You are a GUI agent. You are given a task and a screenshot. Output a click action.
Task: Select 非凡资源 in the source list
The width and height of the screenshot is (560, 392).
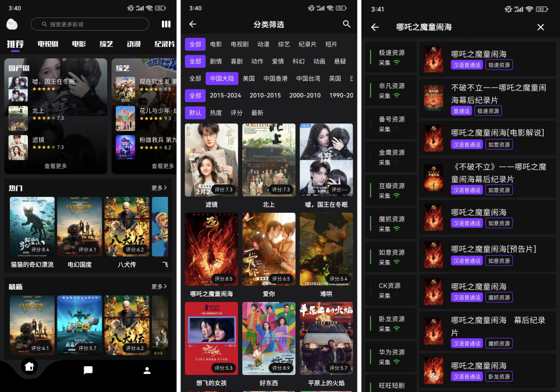pos(390,91)
